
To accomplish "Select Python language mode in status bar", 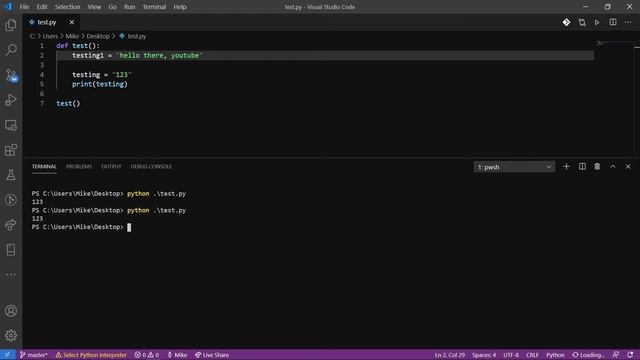I will point(555,355).
